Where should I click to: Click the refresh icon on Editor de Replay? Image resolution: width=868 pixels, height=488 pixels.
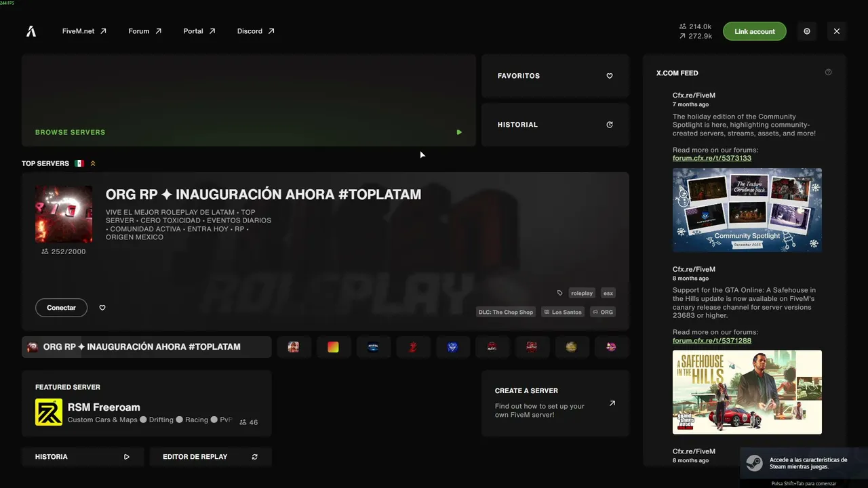coord(255,457)
